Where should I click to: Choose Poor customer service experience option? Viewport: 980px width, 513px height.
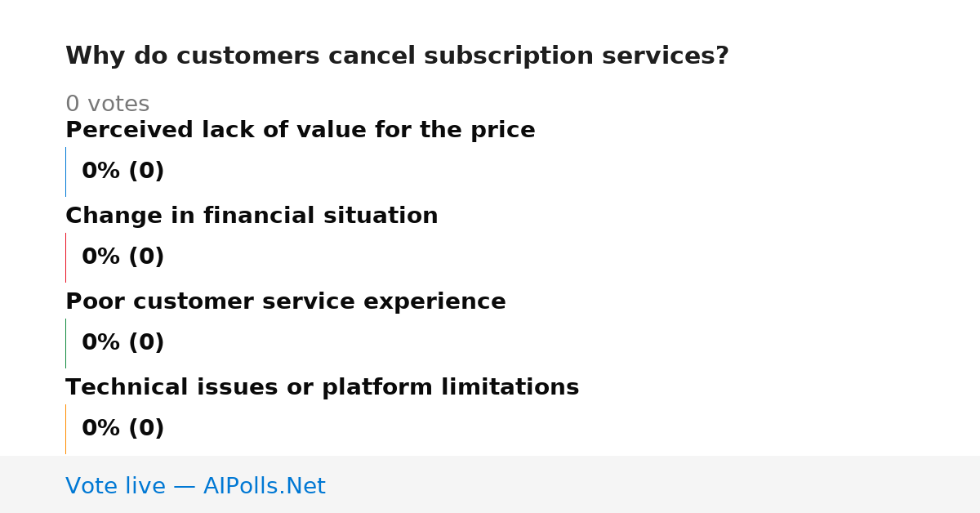click(286, 301)
